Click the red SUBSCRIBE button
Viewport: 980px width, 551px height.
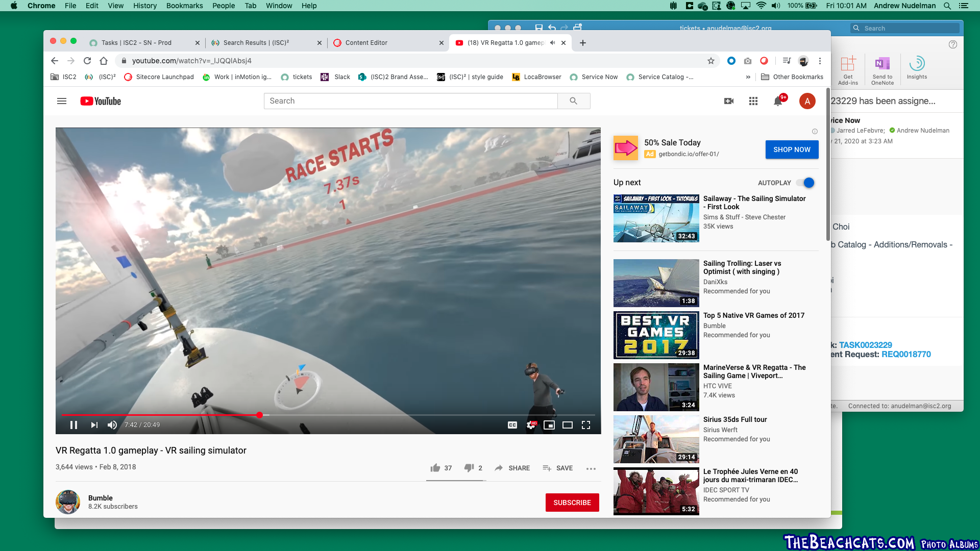(x=572, y=503)
